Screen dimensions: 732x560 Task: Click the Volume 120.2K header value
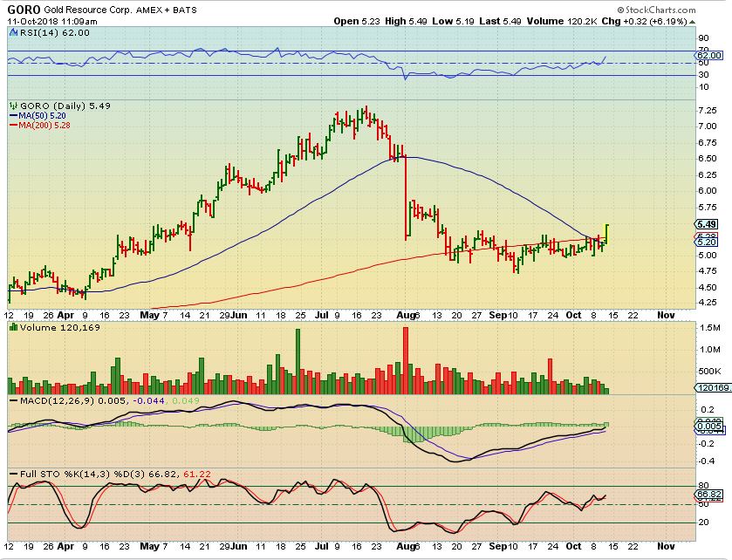pyautogui.click(x=562, y=21)
